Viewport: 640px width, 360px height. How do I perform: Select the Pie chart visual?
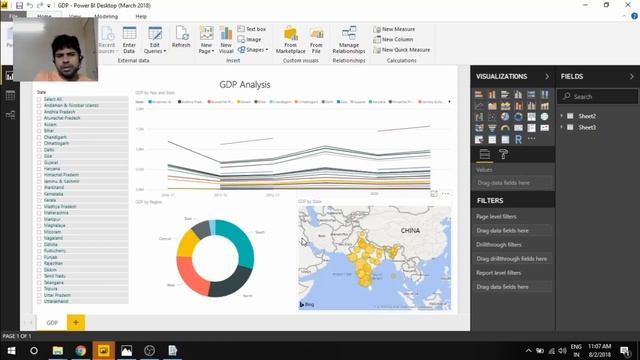coord(505,117)
